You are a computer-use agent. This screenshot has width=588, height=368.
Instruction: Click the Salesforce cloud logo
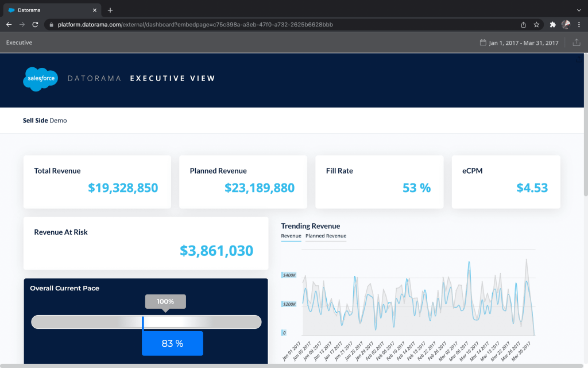tap(41, 79)
